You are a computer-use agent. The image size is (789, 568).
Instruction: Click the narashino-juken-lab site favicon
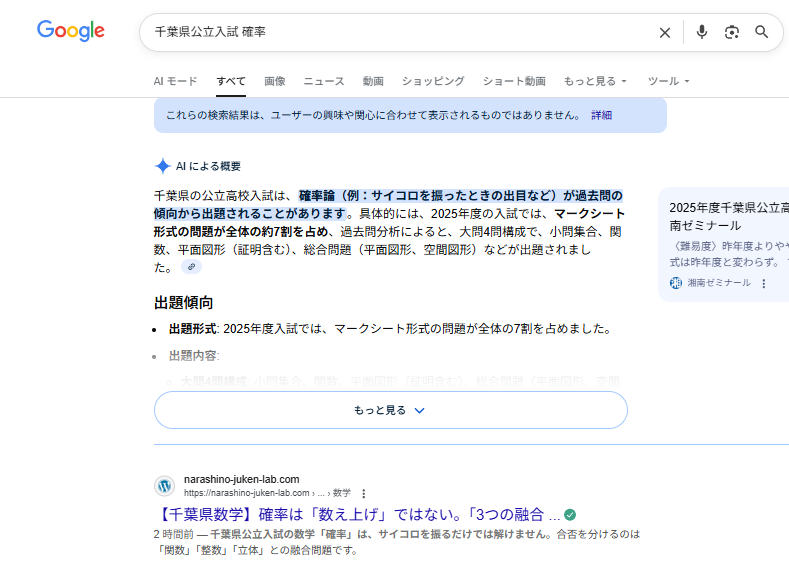click(x=165, y=486)
